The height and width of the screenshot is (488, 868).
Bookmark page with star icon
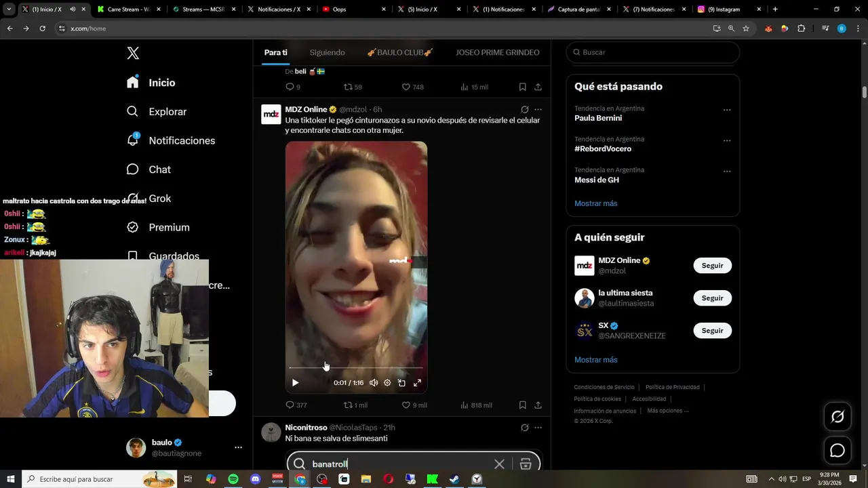pos(746,28)
